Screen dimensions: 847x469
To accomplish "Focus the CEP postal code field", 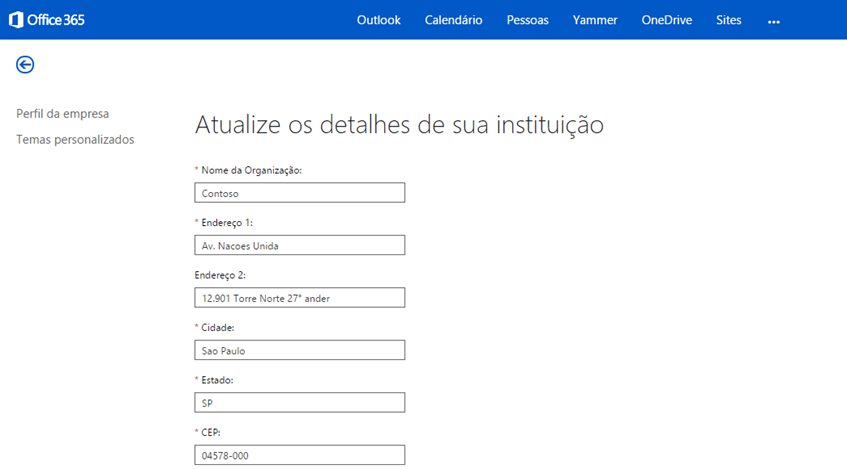I will pyautogui.click(x=300, y=455).
